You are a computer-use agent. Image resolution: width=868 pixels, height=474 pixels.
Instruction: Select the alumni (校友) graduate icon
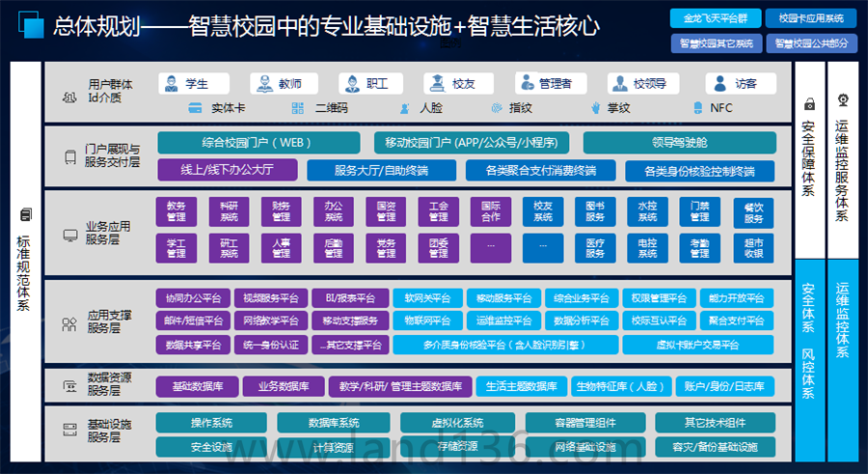[436, 84]
